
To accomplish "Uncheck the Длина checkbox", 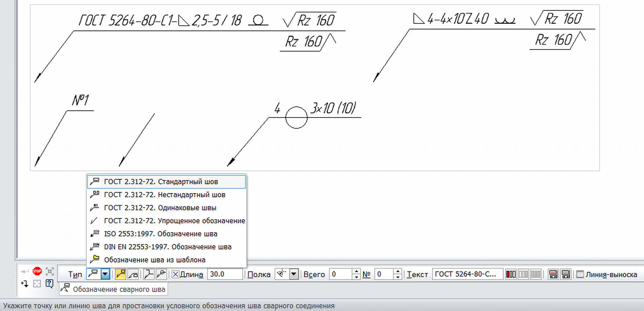I will (175, 274).
